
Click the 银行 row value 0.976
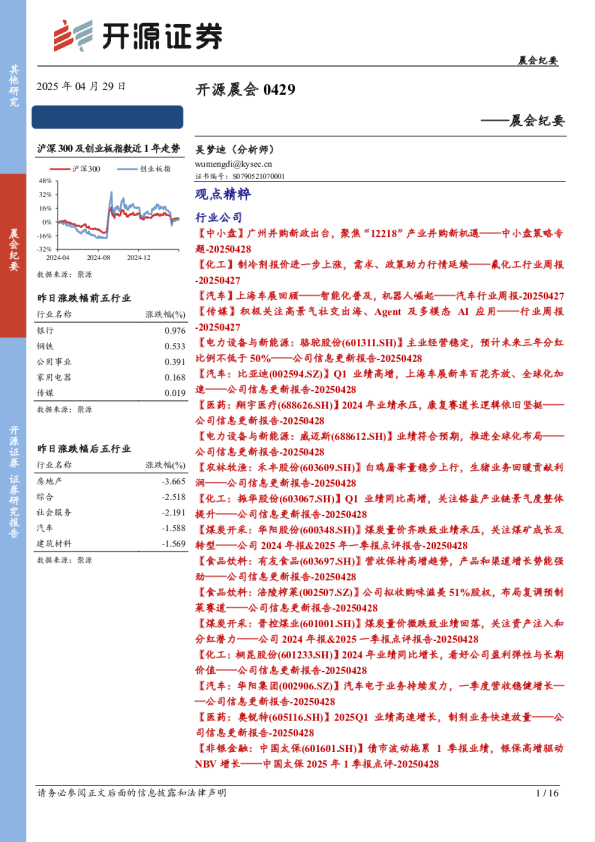click(175, 331)
